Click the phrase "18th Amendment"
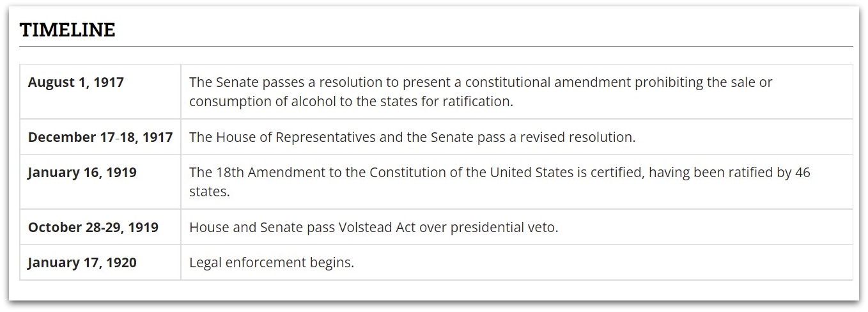868x312 pixels. point(262,173)
